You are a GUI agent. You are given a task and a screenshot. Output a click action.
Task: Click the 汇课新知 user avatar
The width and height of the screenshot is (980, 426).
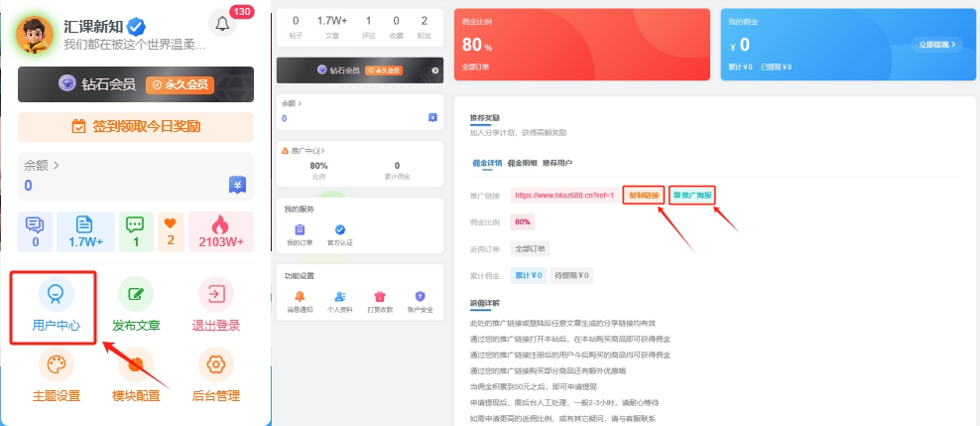(35, 35)
